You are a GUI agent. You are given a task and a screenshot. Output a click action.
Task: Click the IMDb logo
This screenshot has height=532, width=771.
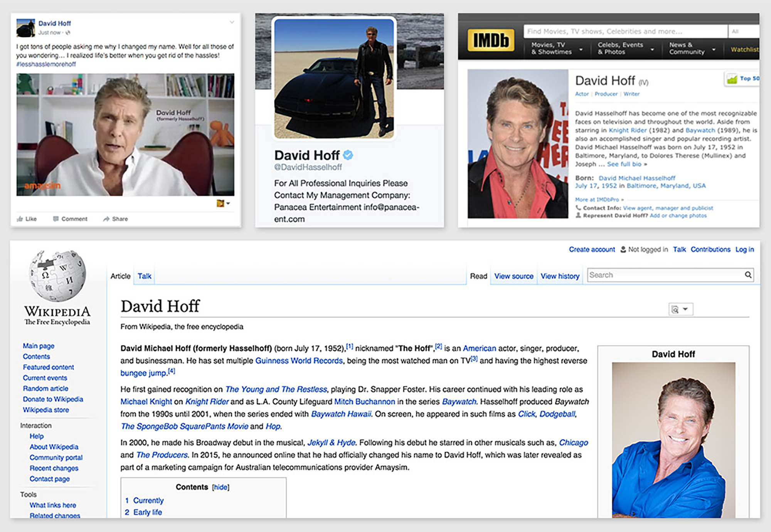491,40
